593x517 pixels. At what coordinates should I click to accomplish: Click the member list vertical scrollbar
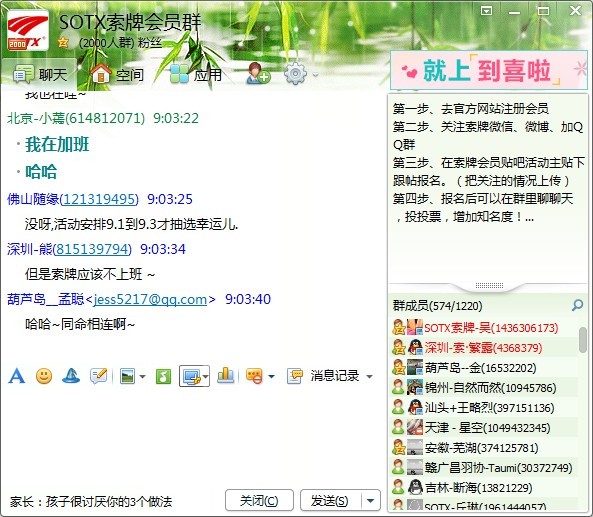point(583,340)
